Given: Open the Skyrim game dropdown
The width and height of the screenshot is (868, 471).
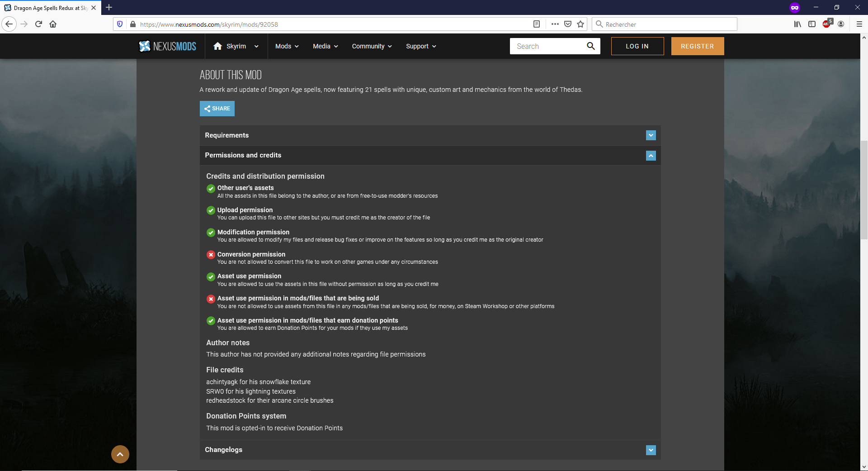Looking at the screenshot, I should point(256,46).
